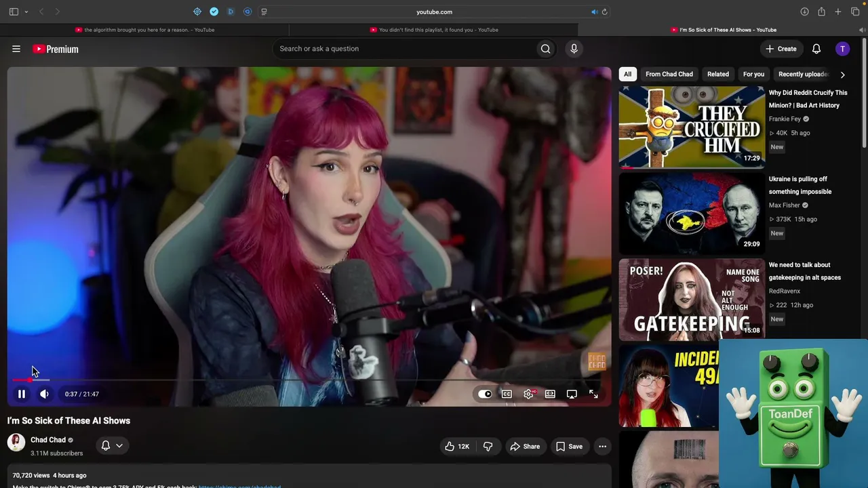Open the chime.com link in the description

[239, 486]
